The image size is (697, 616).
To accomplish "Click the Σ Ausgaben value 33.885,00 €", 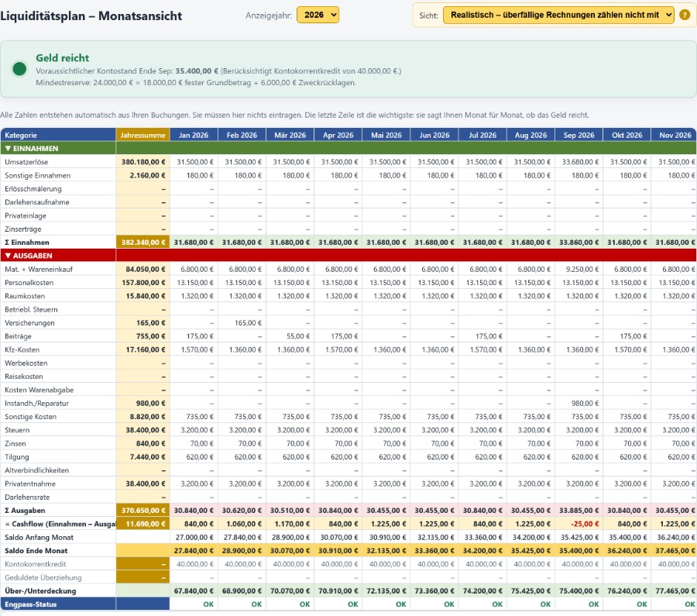I will pos(579,511).
